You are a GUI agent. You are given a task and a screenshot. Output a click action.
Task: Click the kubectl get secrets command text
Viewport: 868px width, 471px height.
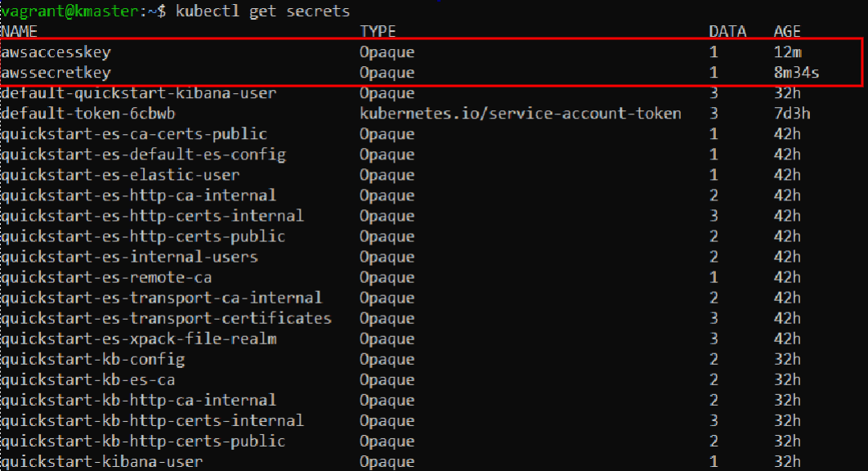tap(263, 11)
